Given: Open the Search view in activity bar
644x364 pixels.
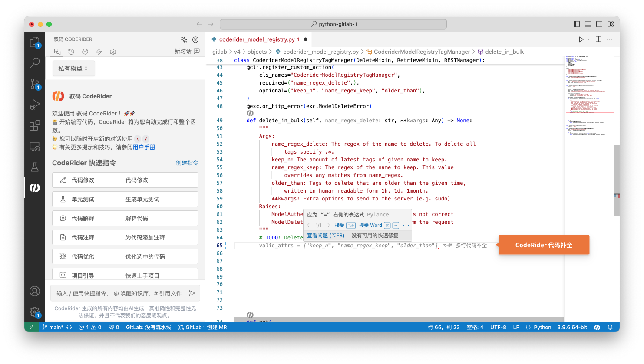Looking at the screenshot, I should pos(35,63).
